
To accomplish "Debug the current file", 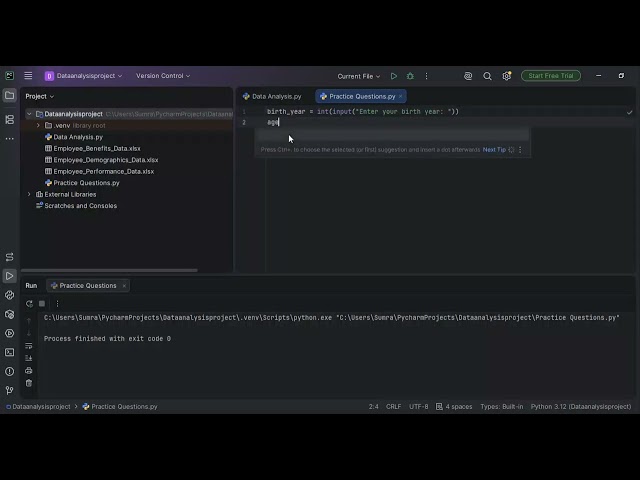I will [x=410, y=76].
